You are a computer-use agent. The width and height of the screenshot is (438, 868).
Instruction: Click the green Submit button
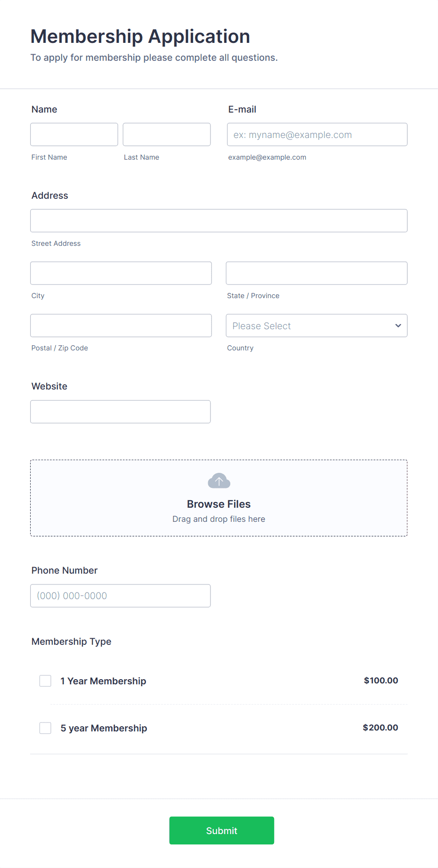pyautogui.click(x=222, y=830)
